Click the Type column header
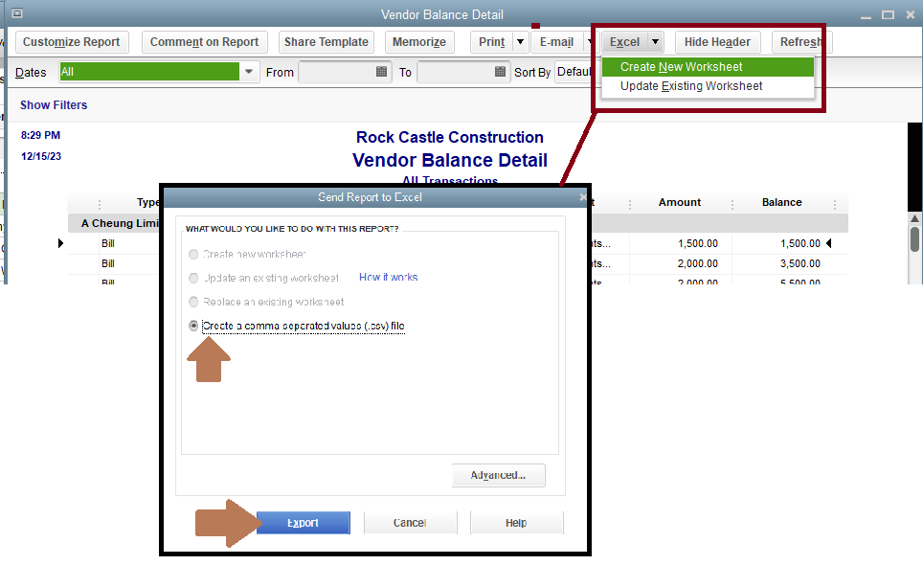The width and height of the screenshot is (923, 588). 147,202
